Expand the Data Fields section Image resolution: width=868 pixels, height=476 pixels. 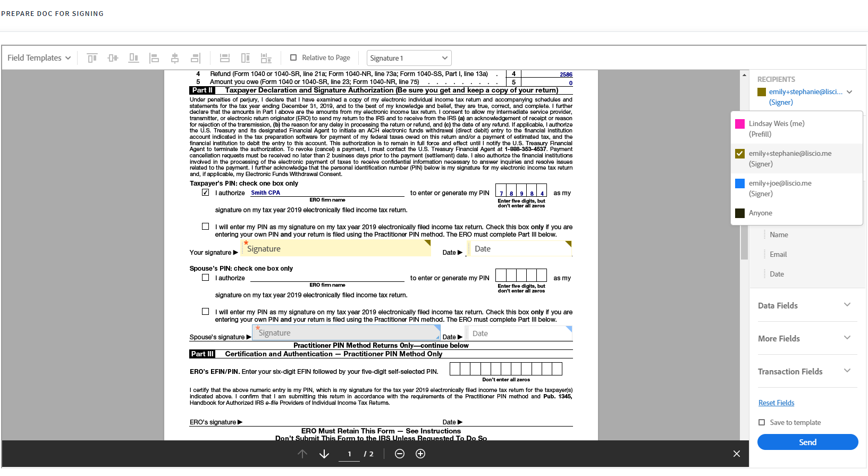point(807,305)
